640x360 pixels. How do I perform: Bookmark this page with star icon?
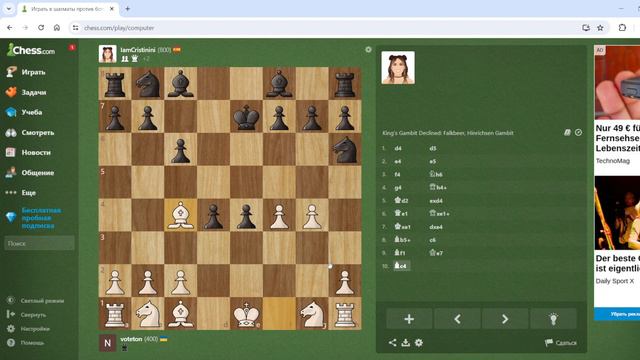tap(600, 28)
